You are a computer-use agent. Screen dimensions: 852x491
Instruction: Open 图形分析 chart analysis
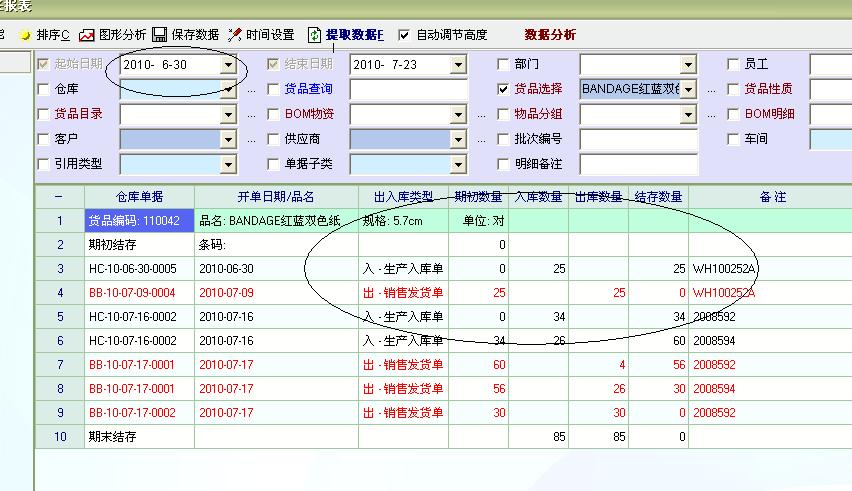click(87, 35)
